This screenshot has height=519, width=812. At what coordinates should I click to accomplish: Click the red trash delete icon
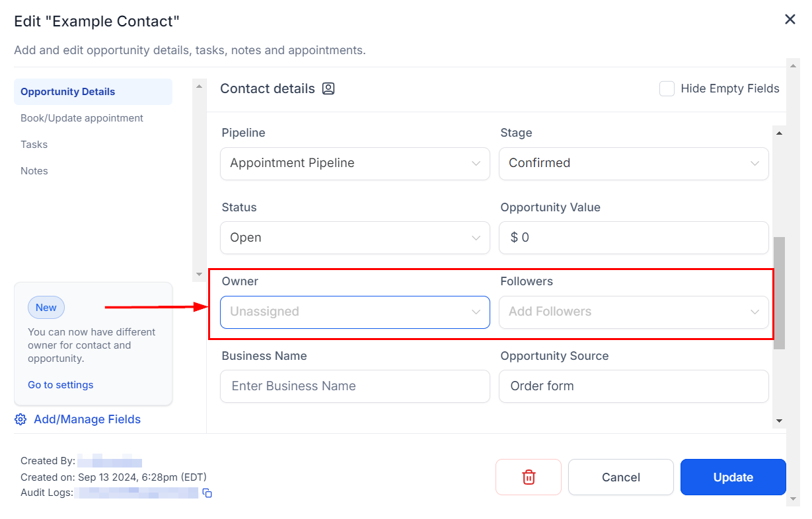(x=529, y=477)
